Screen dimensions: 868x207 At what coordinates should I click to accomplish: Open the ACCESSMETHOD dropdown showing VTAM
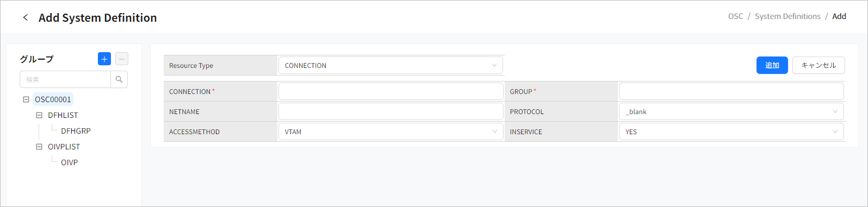390,131
